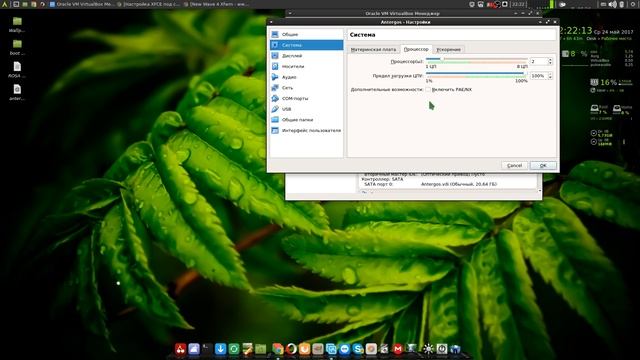Increase processor count with stepper arrows

coord(550,60)
